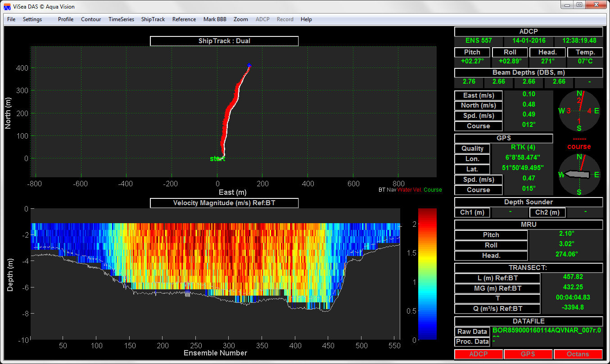Click the ShipTrack : Dual plot title
610x364 pixels.
pyautogui.click(x=224, y=41)
